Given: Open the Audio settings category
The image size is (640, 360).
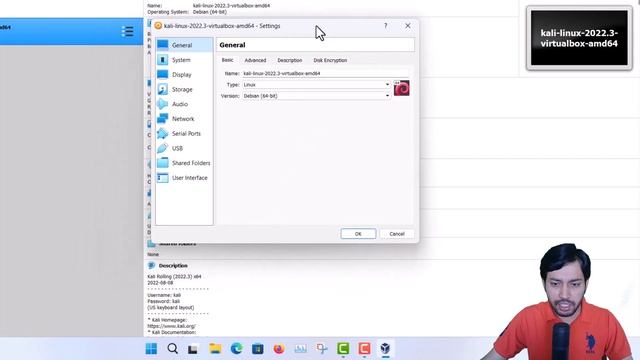Looking at the screenshot, I should (x=184, y=104).
